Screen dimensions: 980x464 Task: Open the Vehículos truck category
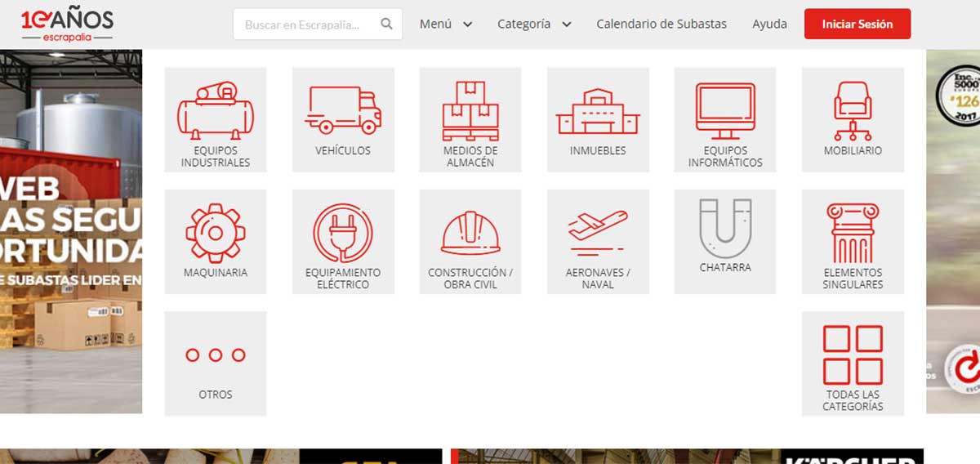343,110
